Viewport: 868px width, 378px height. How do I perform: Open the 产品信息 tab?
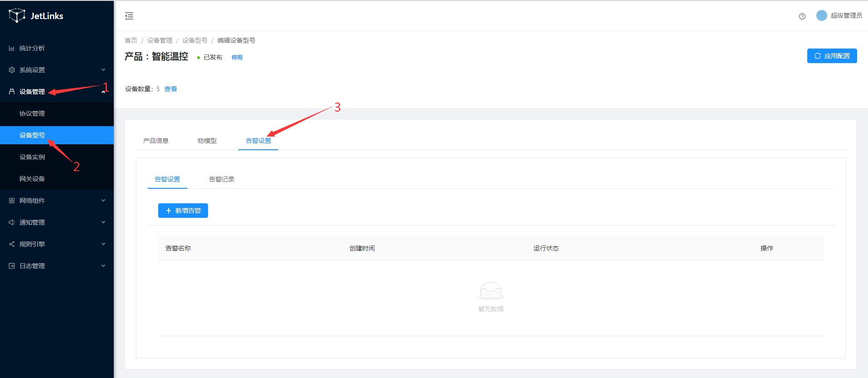156,141
